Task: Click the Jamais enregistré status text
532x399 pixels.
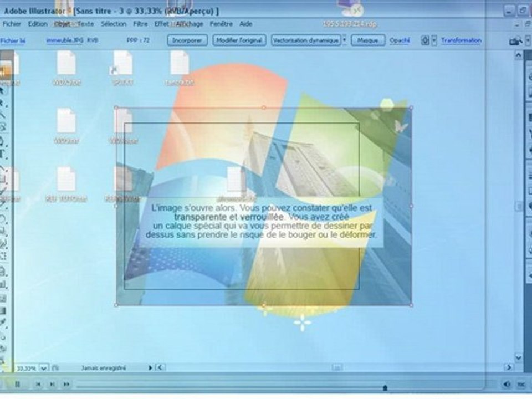Action: pos(104,368)
